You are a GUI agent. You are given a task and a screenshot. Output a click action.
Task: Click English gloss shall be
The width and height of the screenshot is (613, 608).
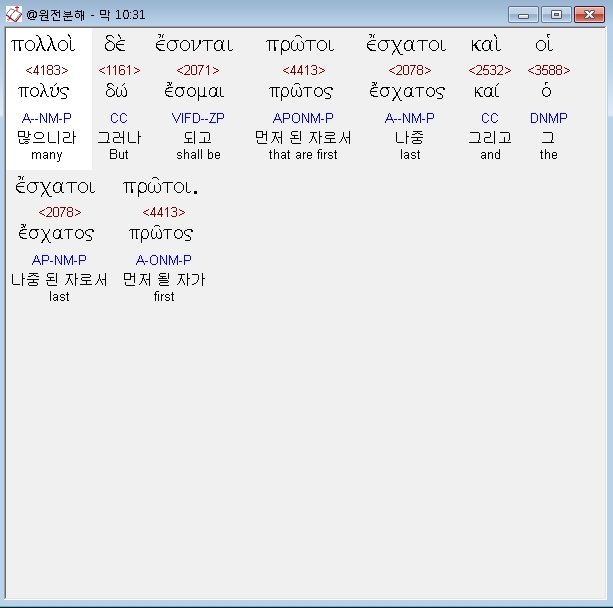point(198,154)
